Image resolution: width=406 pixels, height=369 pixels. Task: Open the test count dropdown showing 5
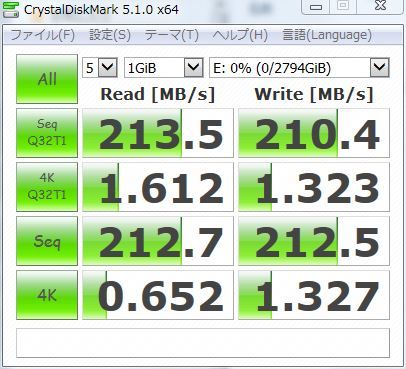coord(100,68)
